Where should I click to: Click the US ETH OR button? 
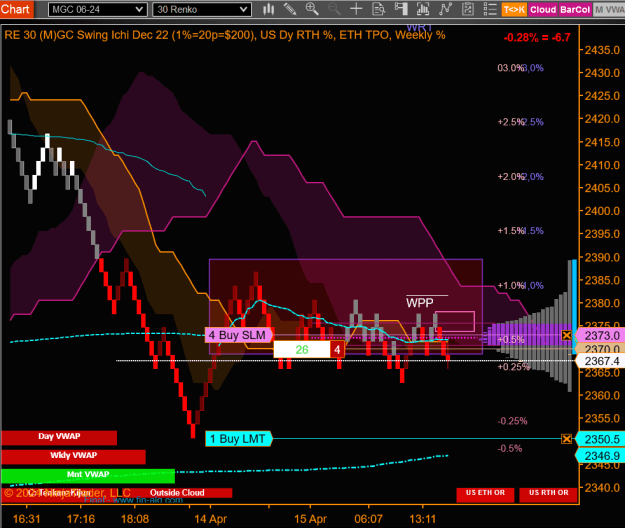pos(485,493)
